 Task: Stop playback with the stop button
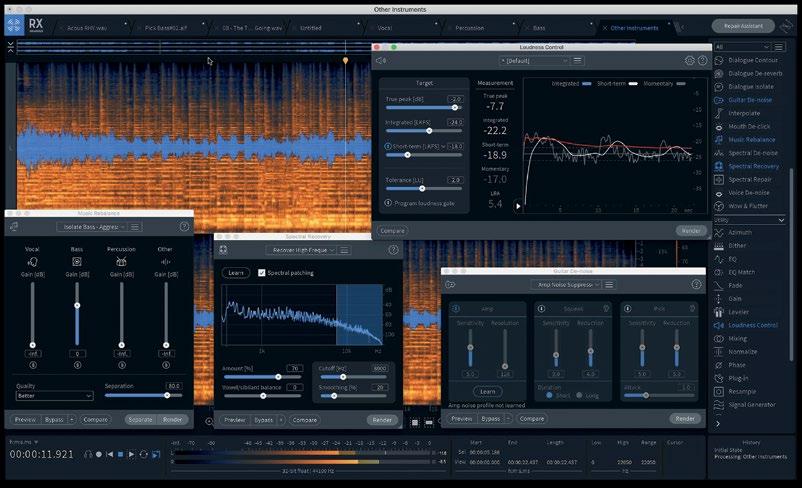(120, 454)
